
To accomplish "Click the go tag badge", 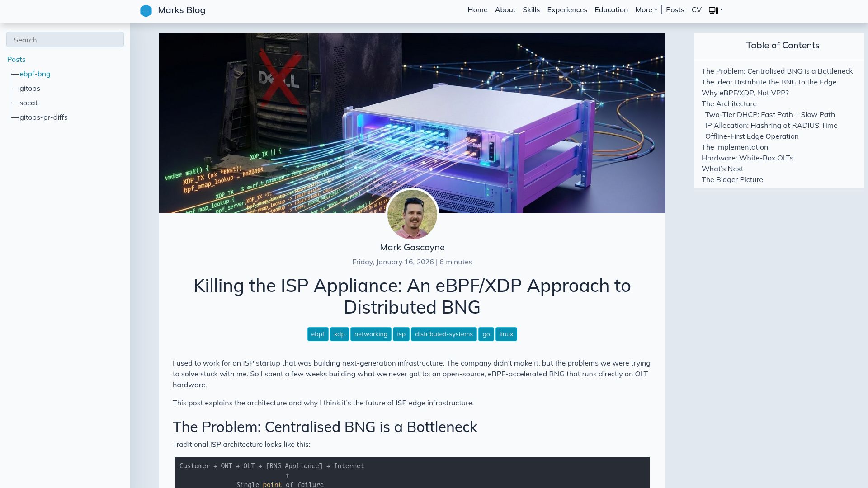I will pos(486,334).
